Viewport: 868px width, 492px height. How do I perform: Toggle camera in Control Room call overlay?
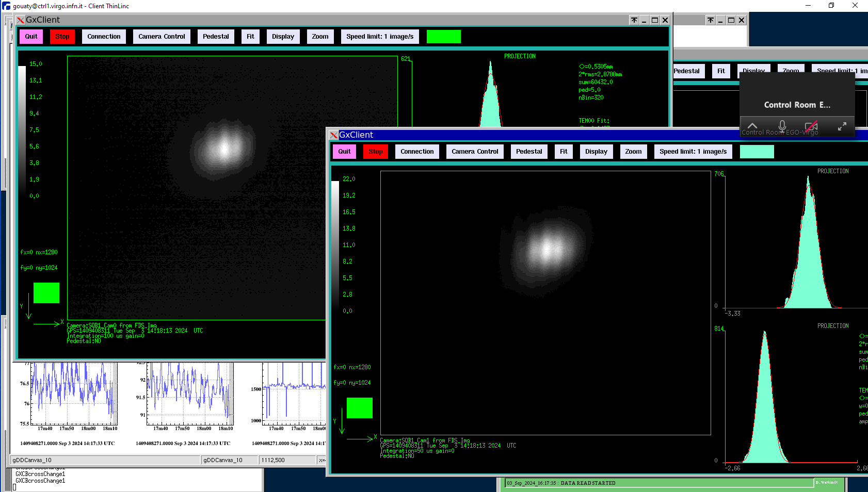click(811, 125)
